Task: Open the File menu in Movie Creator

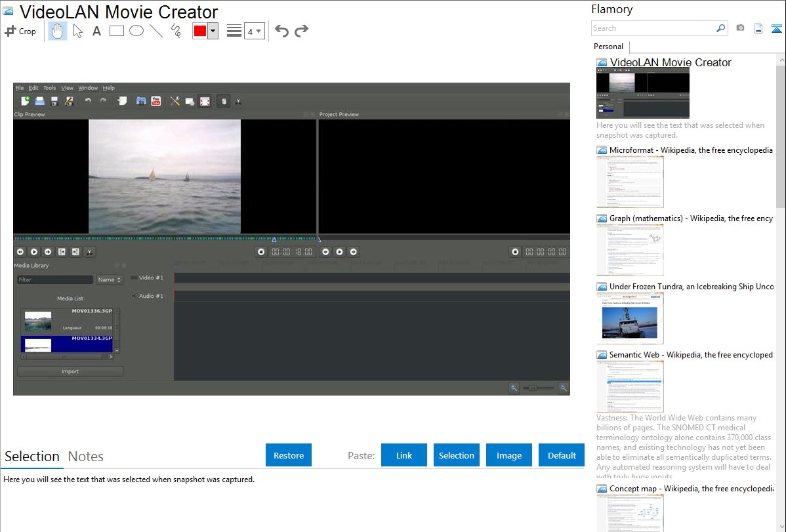Action: [20, 88]
